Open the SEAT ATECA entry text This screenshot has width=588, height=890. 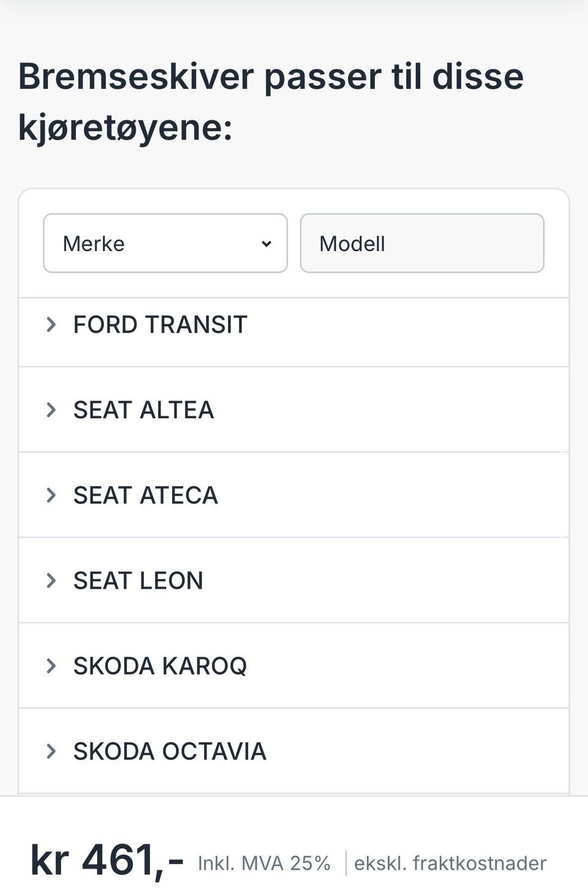pos(145,495)
